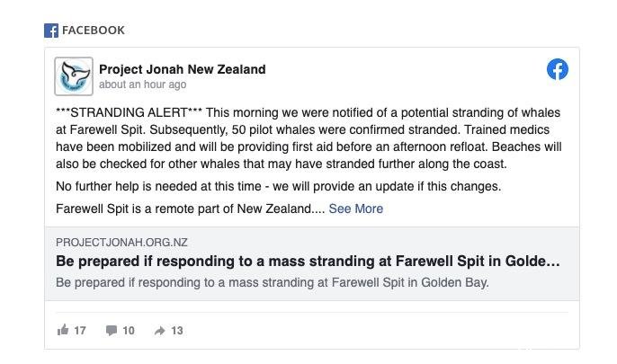Screen dimensions: 617x364
Task: Open comments via speech bubble icon
Action: (112, 330)
